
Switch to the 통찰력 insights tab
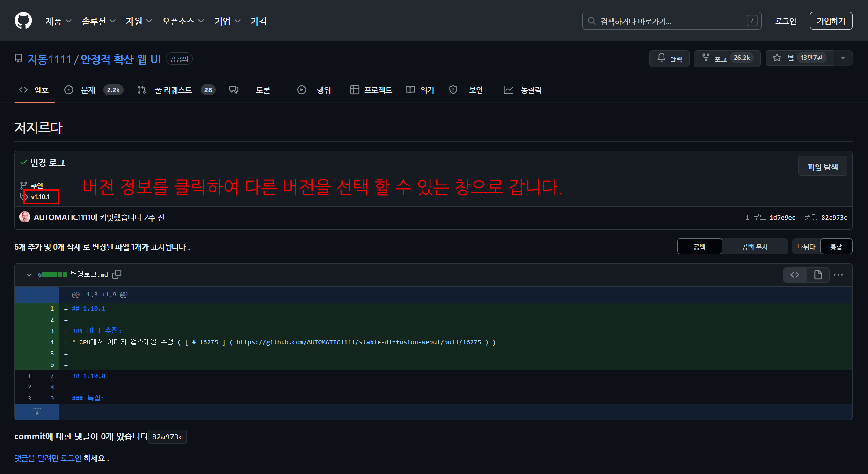point(523,89)
